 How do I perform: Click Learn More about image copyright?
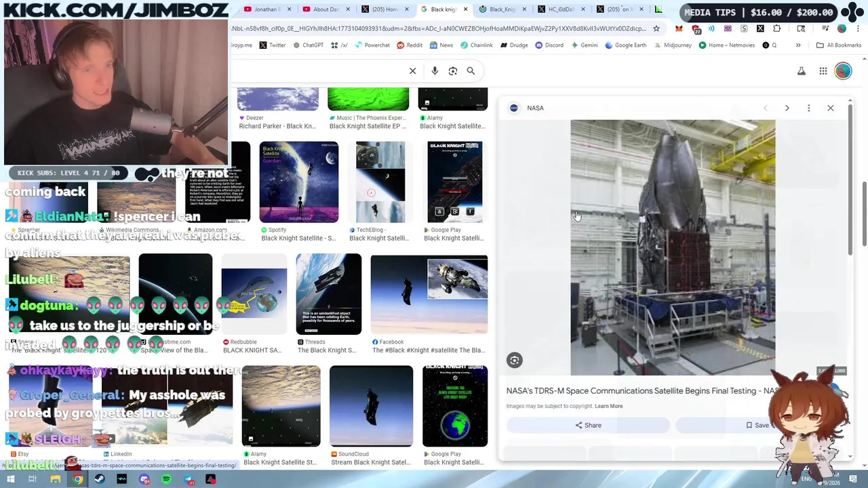pos(608,406)
